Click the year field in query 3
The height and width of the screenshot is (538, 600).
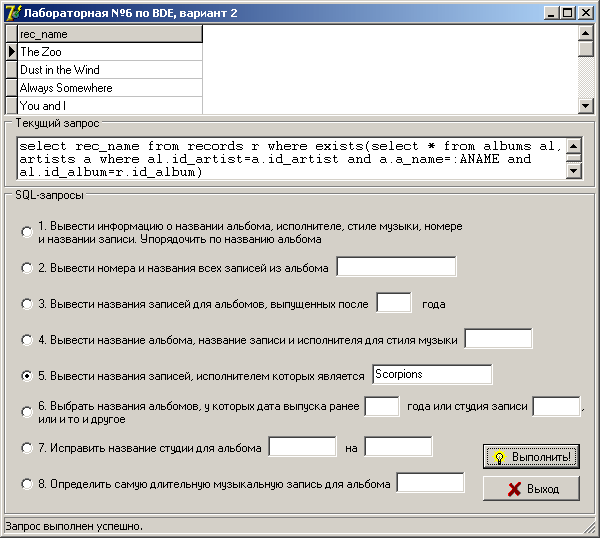tap(394, 303)
